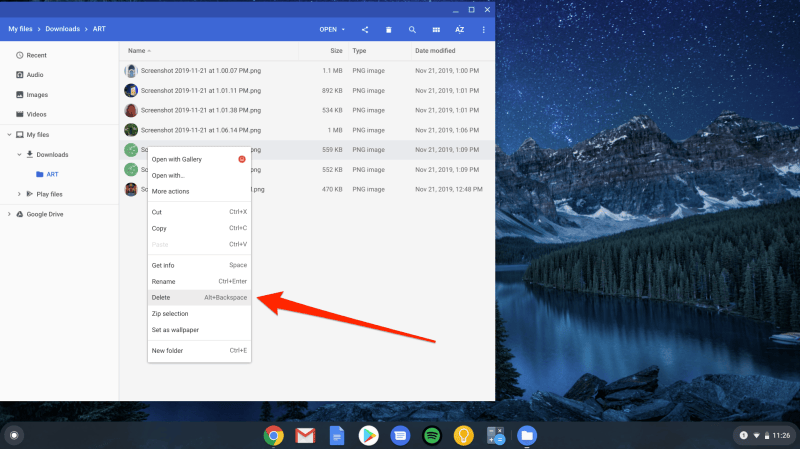This screenshot has width=800, height=449.
Task: Open the three-dot more menu
Action: pyautogui.click(x=484, y=30)
